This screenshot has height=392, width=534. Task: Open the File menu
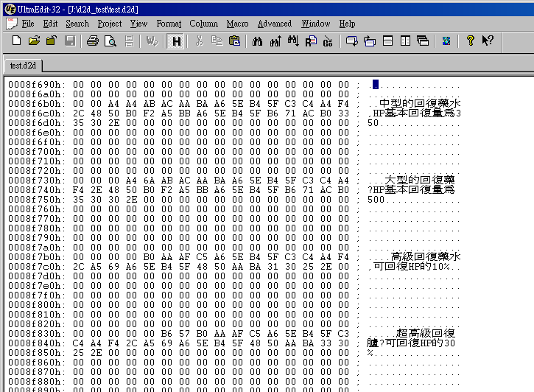28,24
